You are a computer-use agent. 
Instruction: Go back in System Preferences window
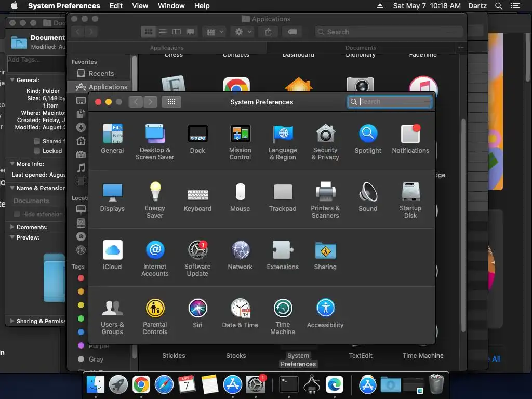coord(136,102)
